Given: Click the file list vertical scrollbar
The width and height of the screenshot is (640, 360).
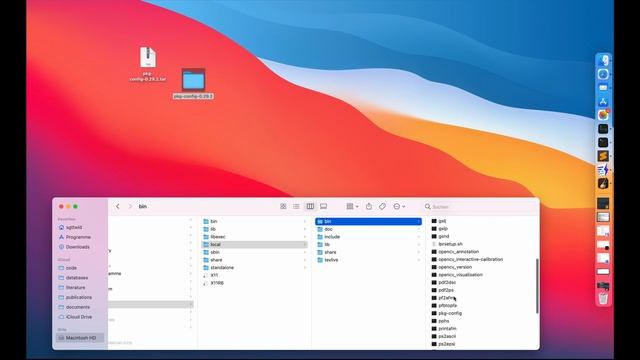Looking at the screenshot, I should coord(537,286).
